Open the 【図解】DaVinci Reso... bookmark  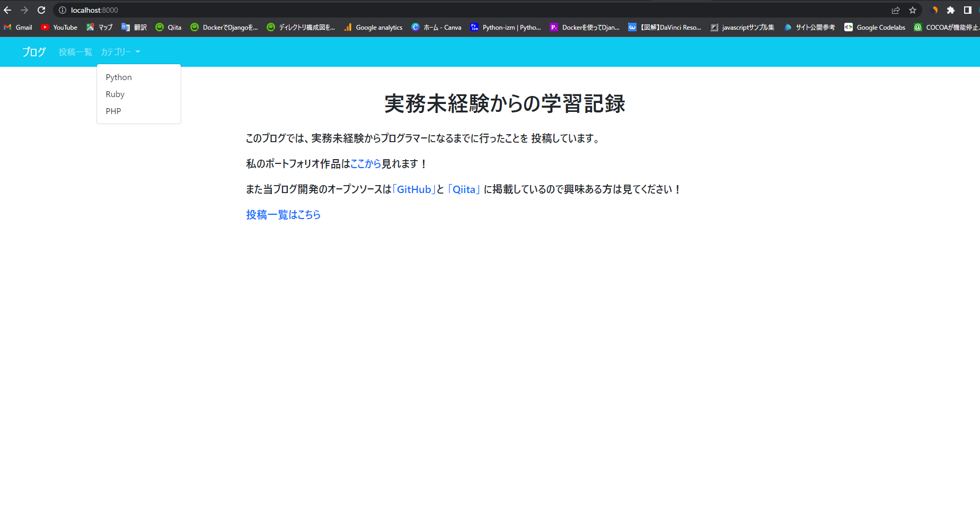(x=665, y=27)
